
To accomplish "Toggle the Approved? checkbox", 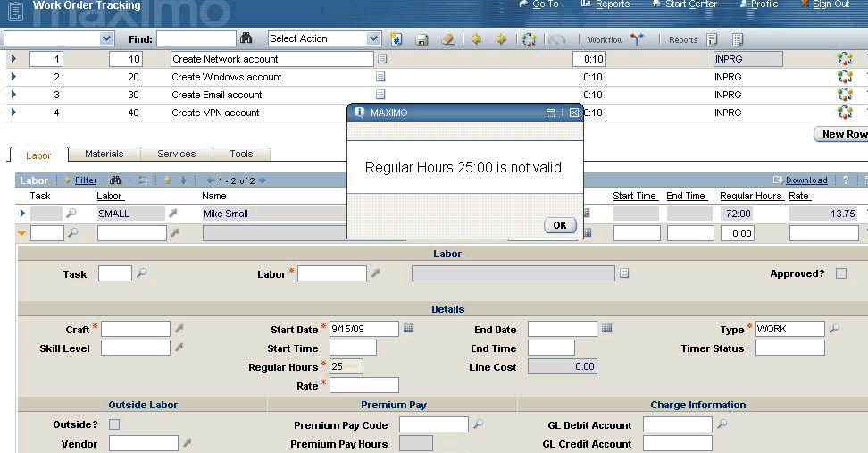I will point(841,273).
